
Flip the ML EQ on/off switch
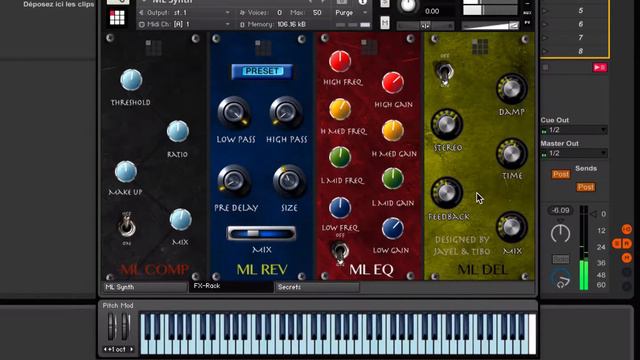coord(340,251)
